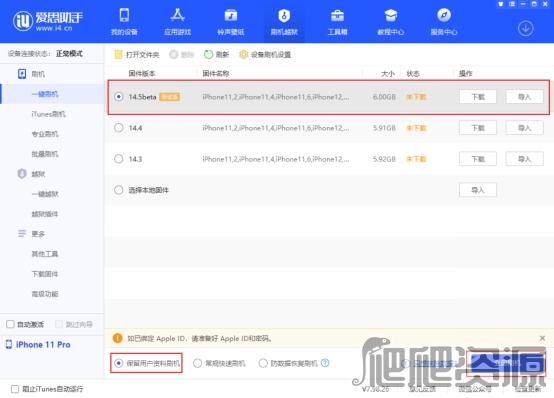Open the 我的设备 (My Device) tab

[x=124, y=22]
